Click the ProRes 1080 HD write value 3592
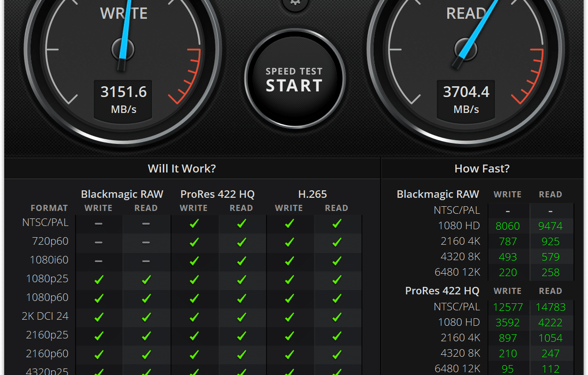This screenshot has width=588, height=375. 508,322
